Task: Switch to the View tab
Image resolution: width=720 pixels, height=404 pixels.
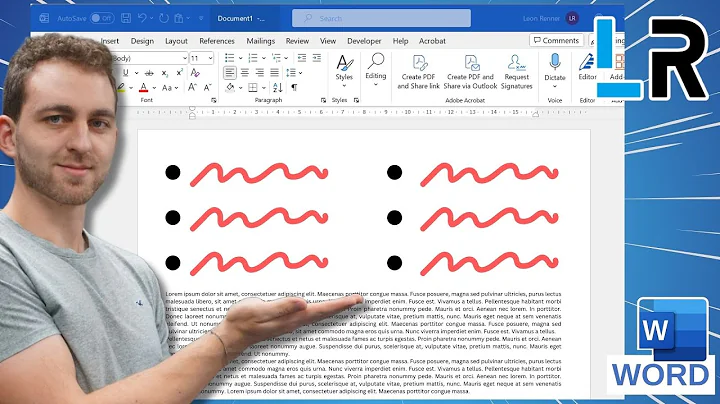Action: 328,41
